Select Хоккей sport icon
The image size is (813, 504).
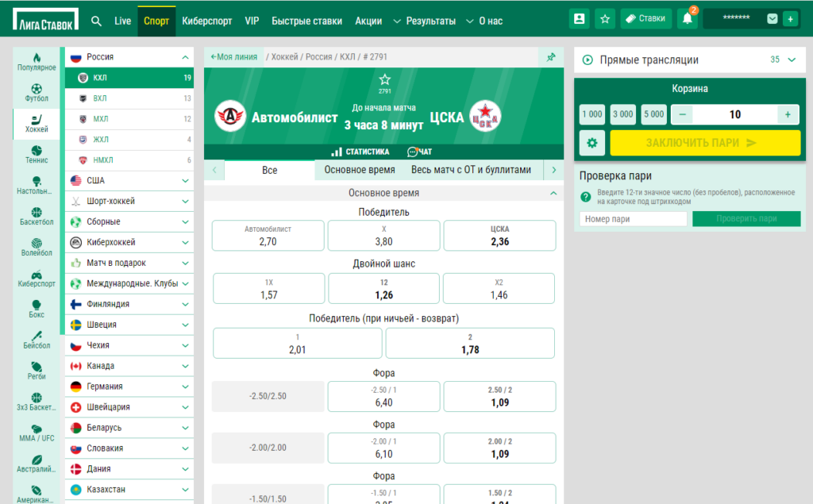(37, 124)
